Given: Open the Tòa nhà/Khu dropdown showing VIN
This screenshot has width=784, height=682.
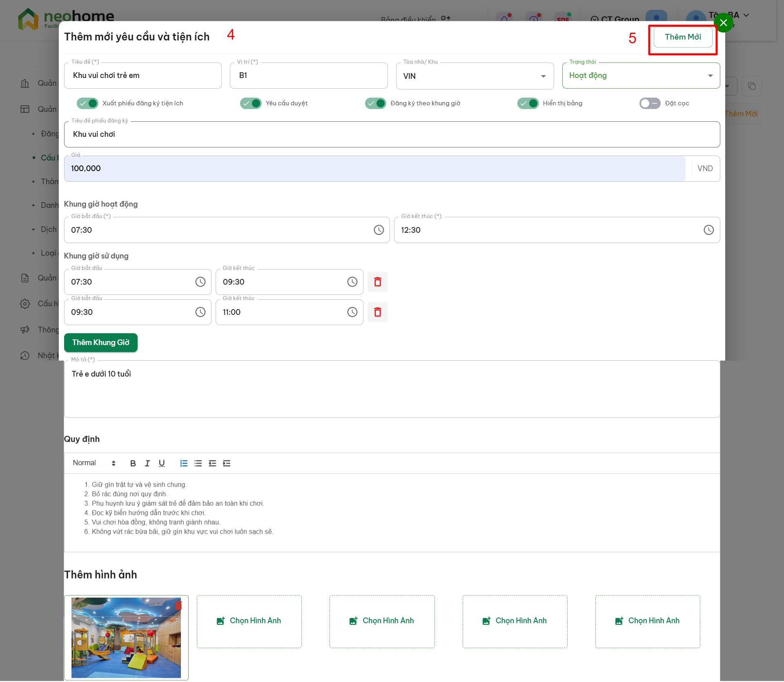Looking at the screenshot, I should (x=474, y=76).
